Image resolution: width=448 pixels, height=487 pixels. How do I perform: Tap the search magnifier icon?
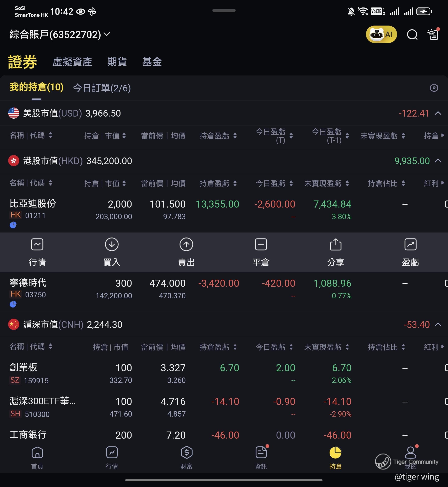(412, 34)
